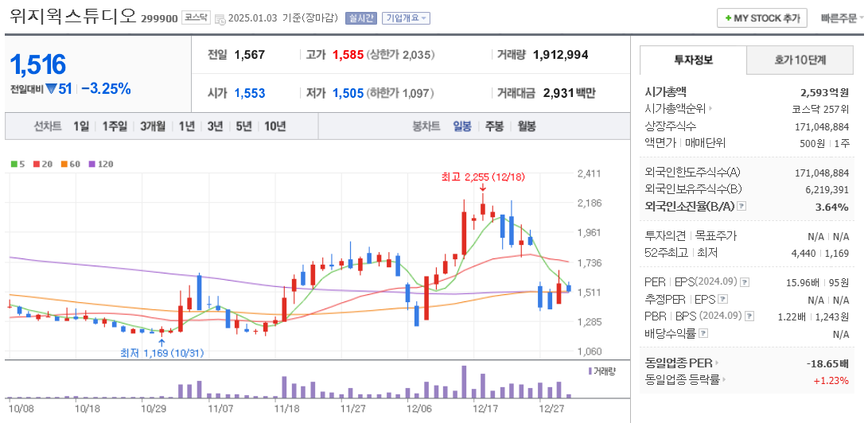Click the change rate -3.25%
Viewport: 868px width, 423px height.
point(106,88)
